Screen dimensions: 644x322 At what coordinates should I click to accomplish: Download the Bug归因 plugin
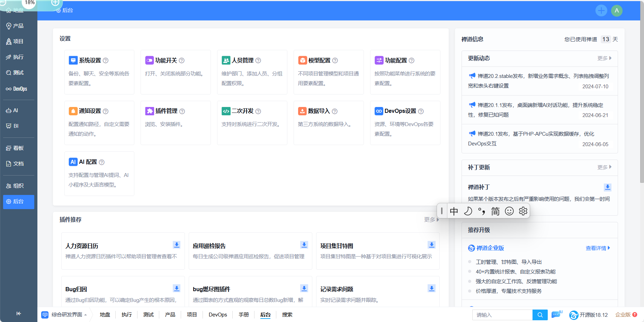tap(177, 288)
